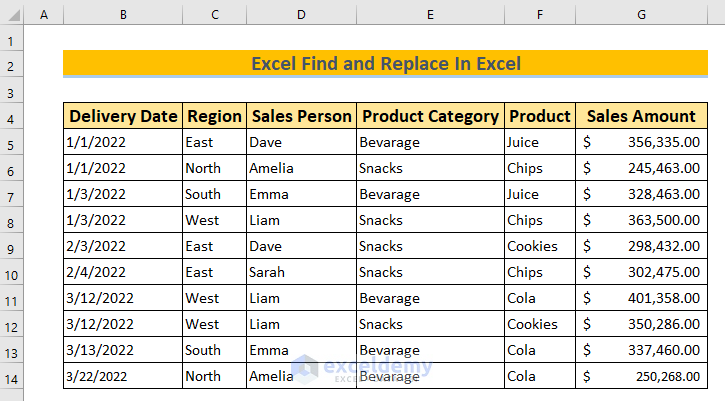This screenshot has height=401, width=725.
Task: Select the Sales Amount header cell
Action: coord(641,116)
